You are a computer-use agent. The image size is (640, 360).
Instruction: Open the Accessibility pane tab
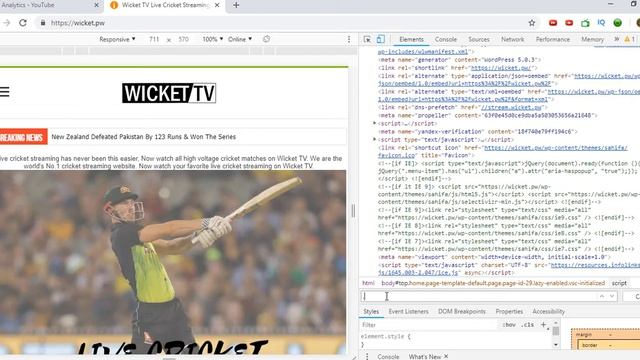point(548,311)
